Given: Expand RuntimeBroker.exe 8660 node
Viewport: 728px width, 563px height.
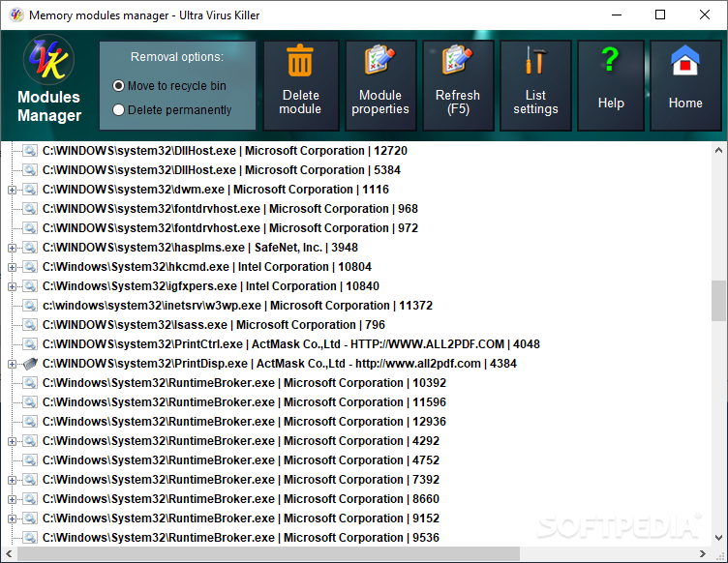Looking at the screenshot, I should [x=12, y=499].
